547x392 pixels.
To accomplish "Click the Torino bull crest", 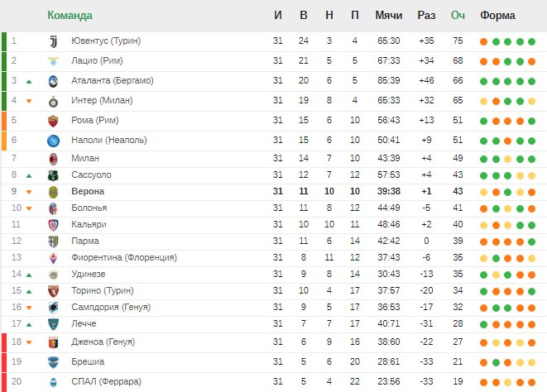I will point(53,291).
